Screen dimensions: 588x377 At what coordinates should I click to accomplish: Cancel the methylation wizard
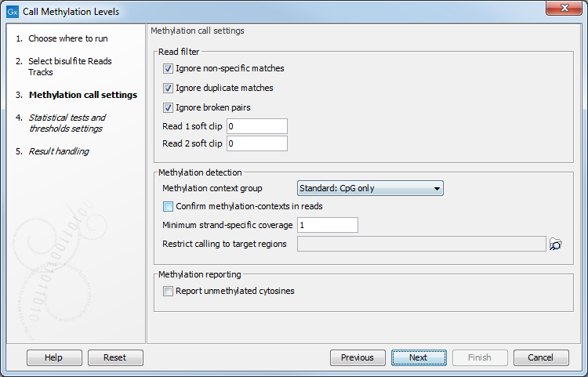coord(541,357)
